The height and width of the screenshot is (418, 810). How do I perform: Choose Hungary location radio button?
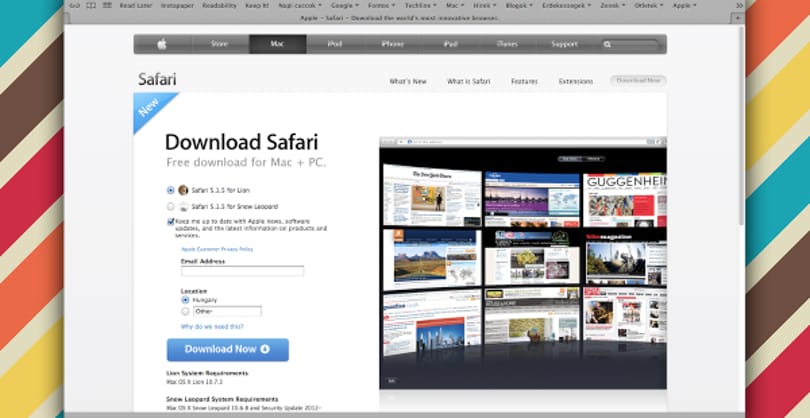tap(185, 300)
